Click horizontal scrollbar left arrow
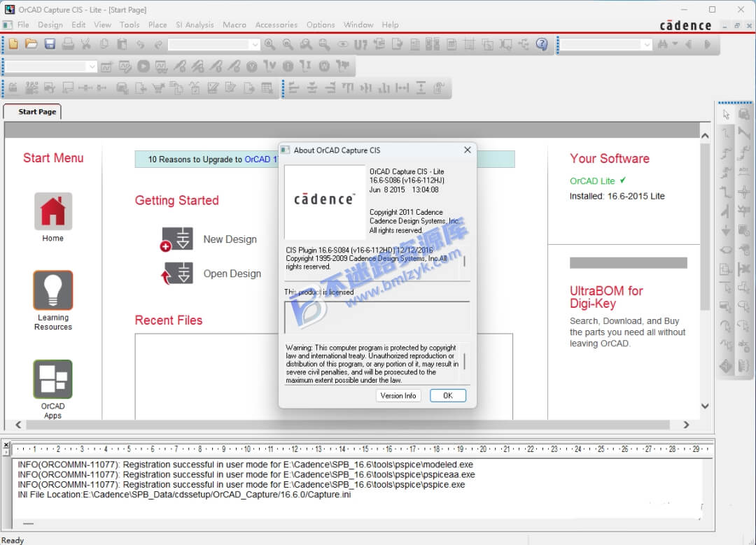The height and width of the screenshot is (545, 756). pyautogui.click(x=18, y=425)
